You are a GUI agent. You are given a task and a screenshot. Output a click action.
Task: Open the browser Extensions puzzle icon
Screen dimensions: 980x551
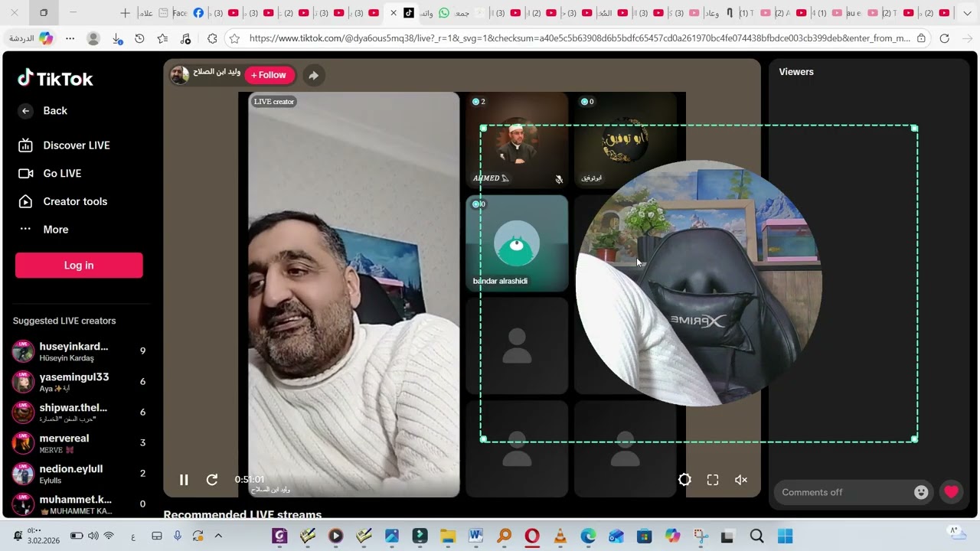click(x=212, y=38)
